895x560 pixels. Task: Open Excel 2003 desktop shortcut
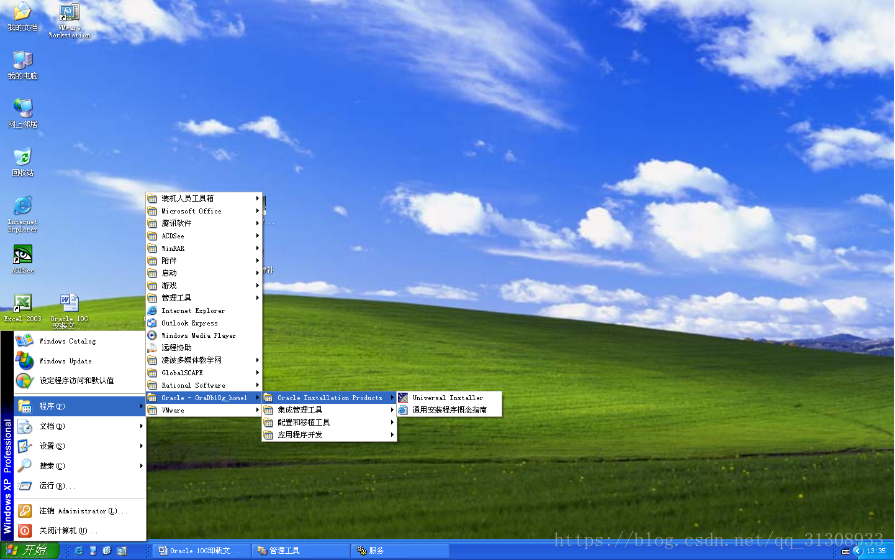pos(22,308)
